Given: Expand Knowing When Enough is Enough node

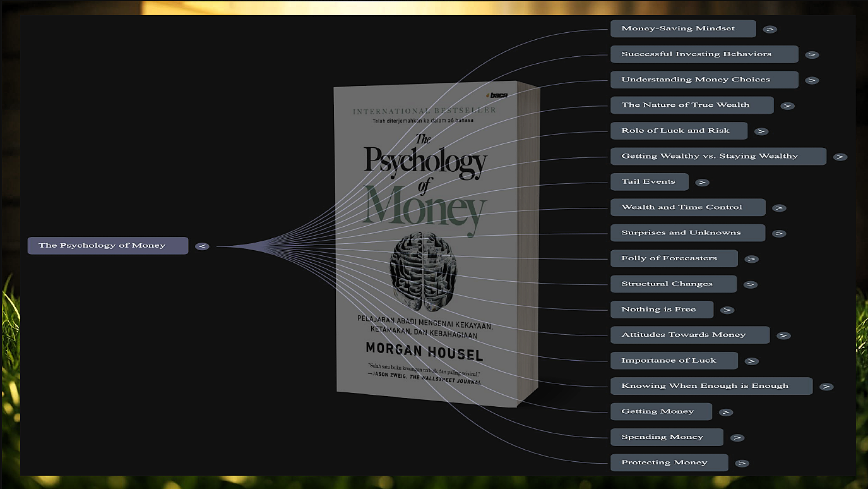Looking at the screenshot, I should point(826,387).
